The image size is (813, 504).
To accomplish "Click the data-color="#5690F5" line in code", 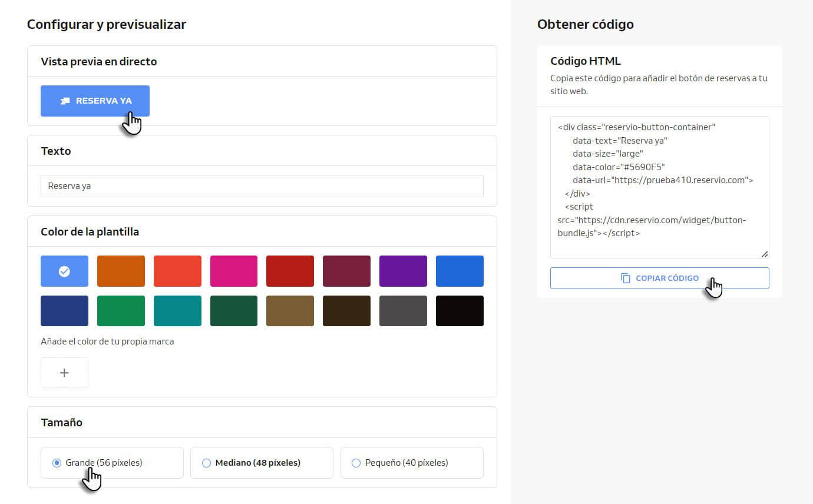I will tap(619, 167).
